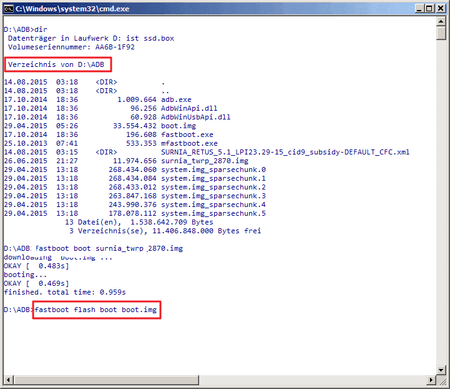This screenshot has width=450, height=389.
Task: Click the vertical scrollbar up arrow
Action: [441, 22]
